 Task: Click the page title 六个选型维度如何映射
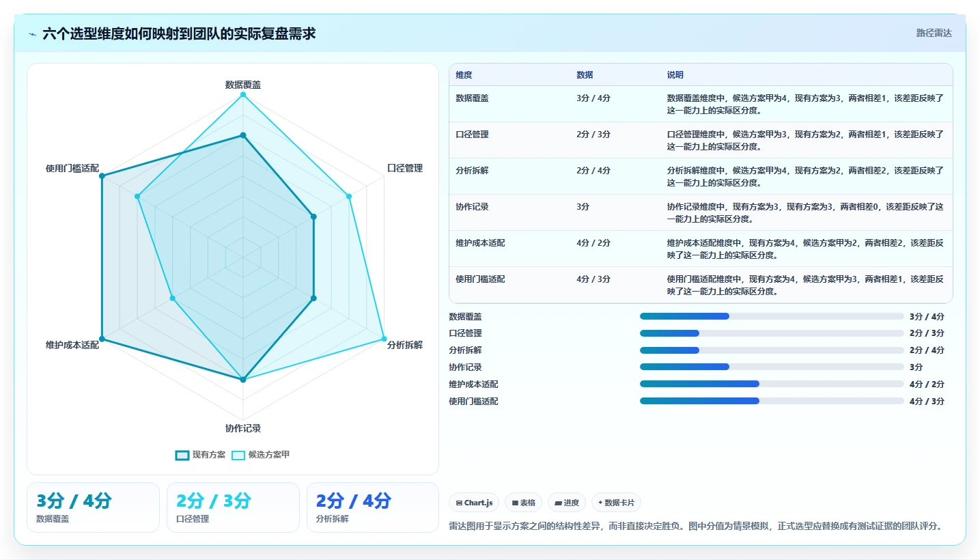(x=179, y=33)
